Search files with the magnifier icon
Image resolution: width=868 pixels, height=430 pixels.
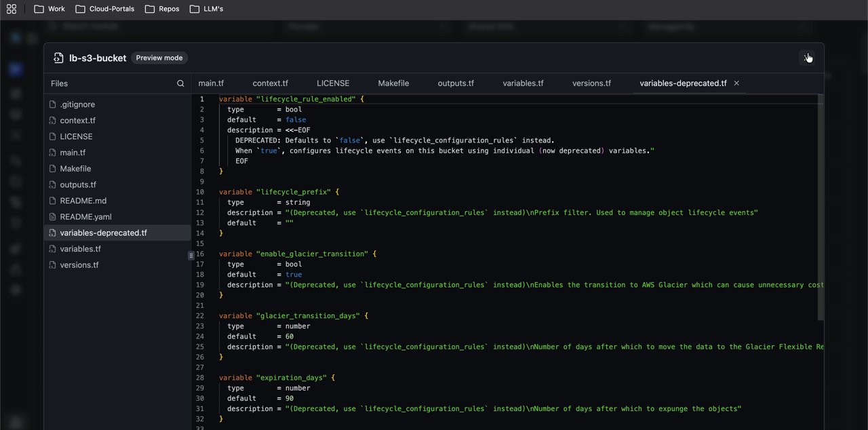pos(180,83)
